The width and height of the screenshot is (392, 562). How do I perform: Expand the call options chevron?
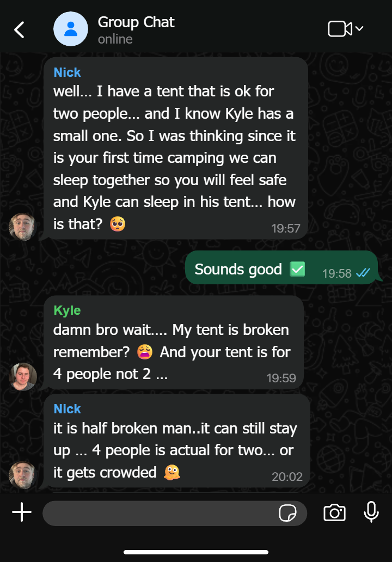pos(359,28)
